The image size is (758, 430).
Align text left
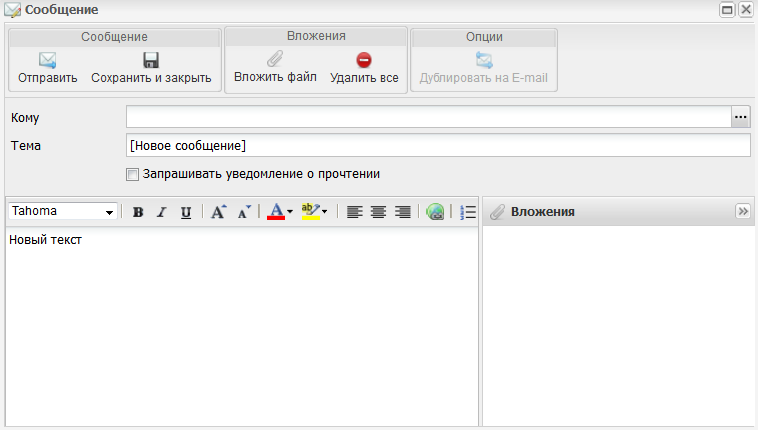coord(354,212)
